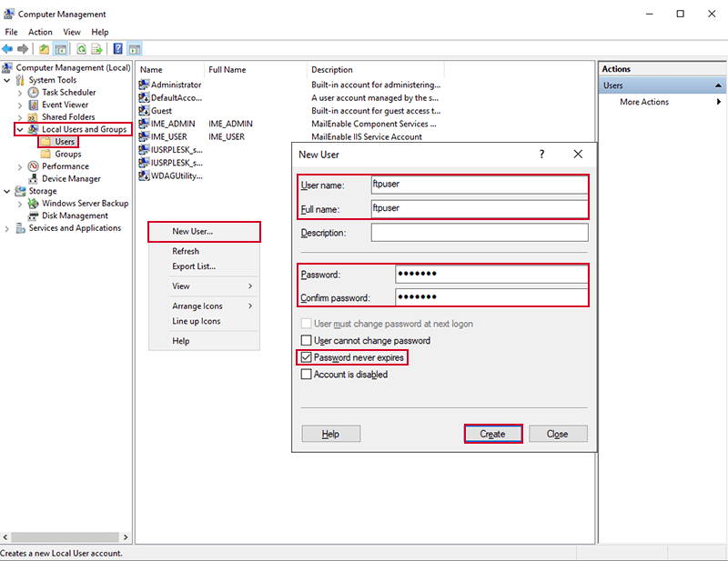Open the View menu in menu bar
728x561 pixels.
(72, 32)
